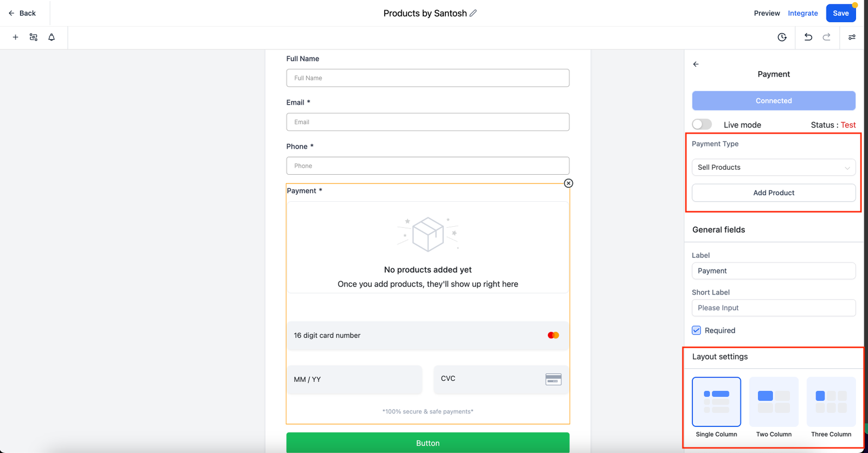Open the notification bell icon
Image resolution: width=868 pixels, height=453 pixels.
52,37
